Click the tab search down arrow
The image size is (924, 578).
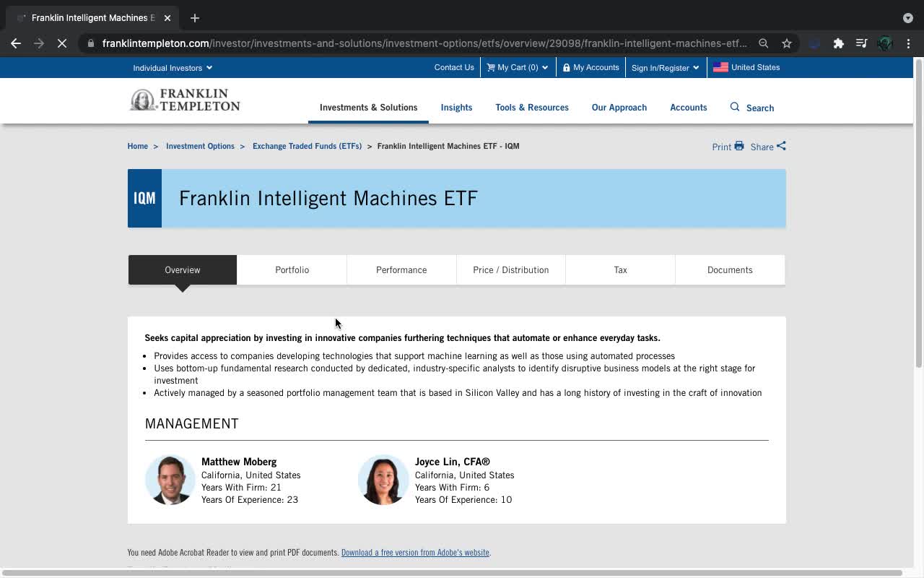click(907, 18)
